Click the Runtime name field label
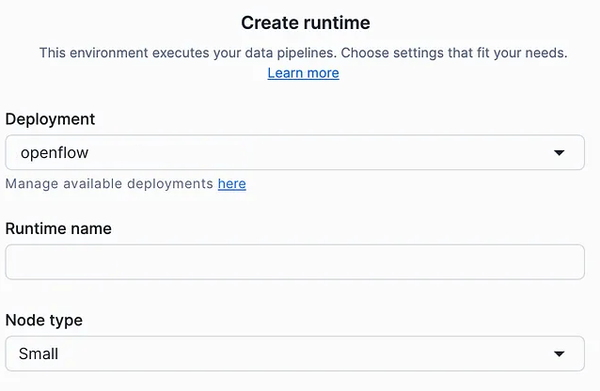600x391 pixels. pyautogui.click(x=59, y=228)
